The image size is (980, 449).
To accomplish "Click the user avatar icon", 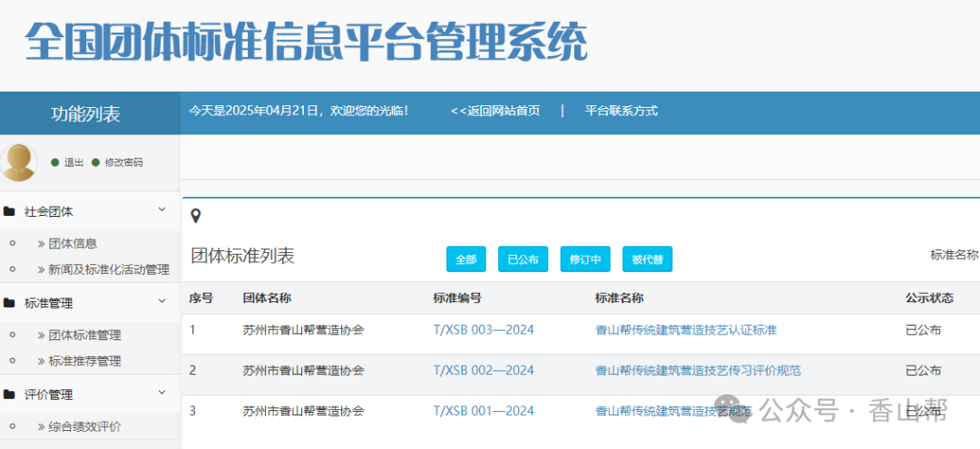I will click(x=17, y=162).
